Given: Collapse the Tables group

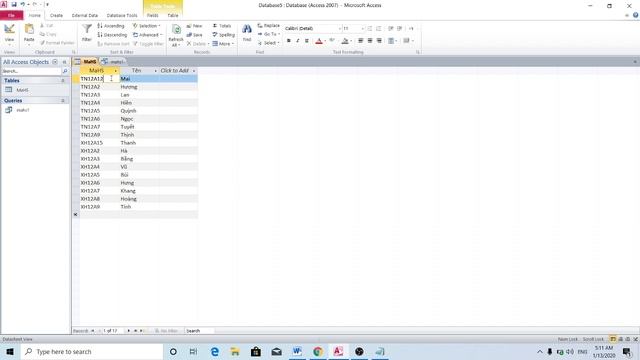Looking at the screenshot, I should [x=63, y=81].
